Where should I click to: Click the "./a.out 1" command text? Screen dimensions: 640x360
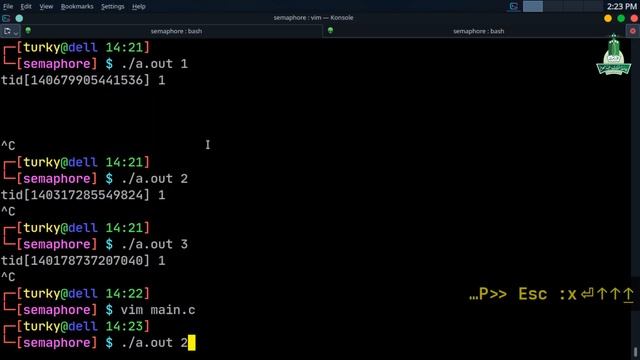[154, 64]
